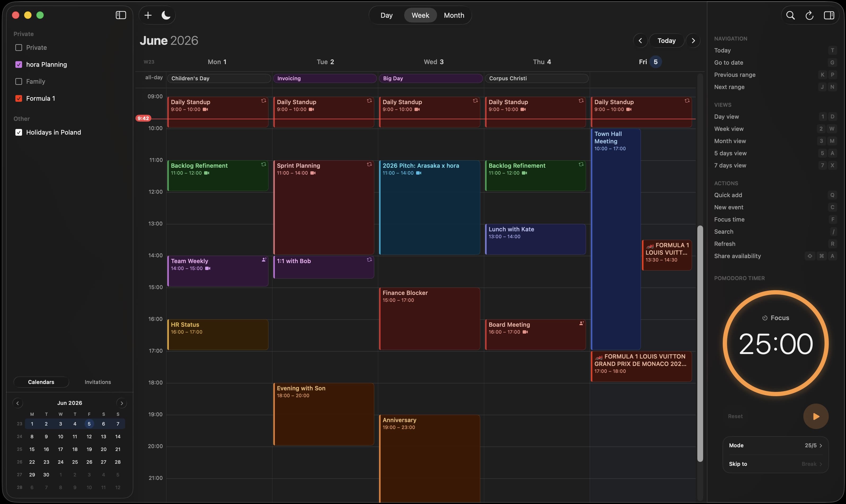Switch to Month view tab

coord(454,15)
